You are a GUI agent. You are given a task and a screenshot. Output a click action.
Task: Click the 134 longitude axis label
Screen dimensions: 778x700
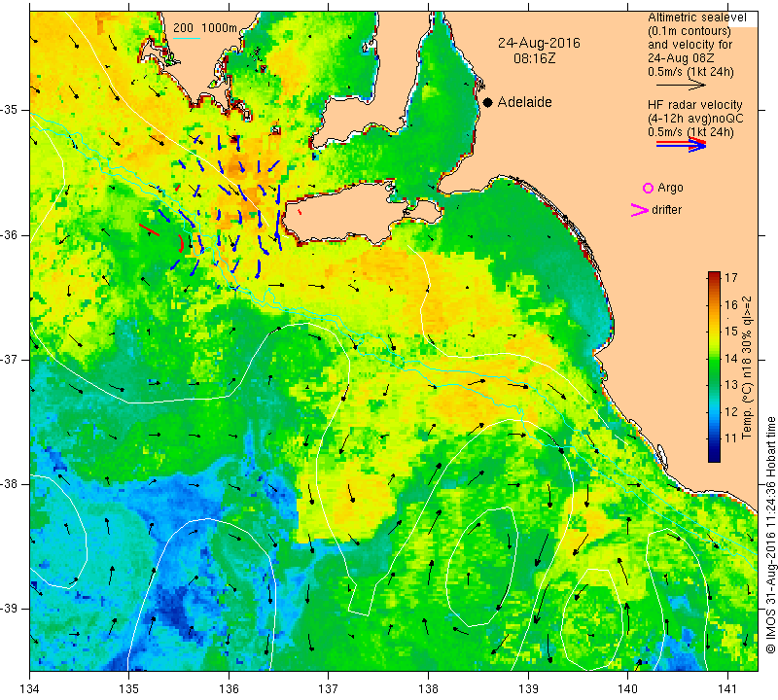click(30, 689)
